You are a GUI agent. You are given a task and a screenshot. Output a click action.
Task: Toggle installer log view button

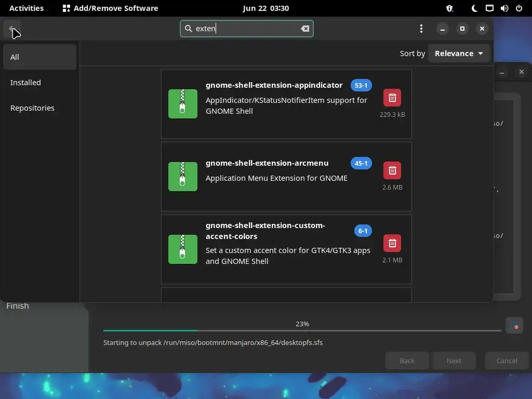coord(514,326)
